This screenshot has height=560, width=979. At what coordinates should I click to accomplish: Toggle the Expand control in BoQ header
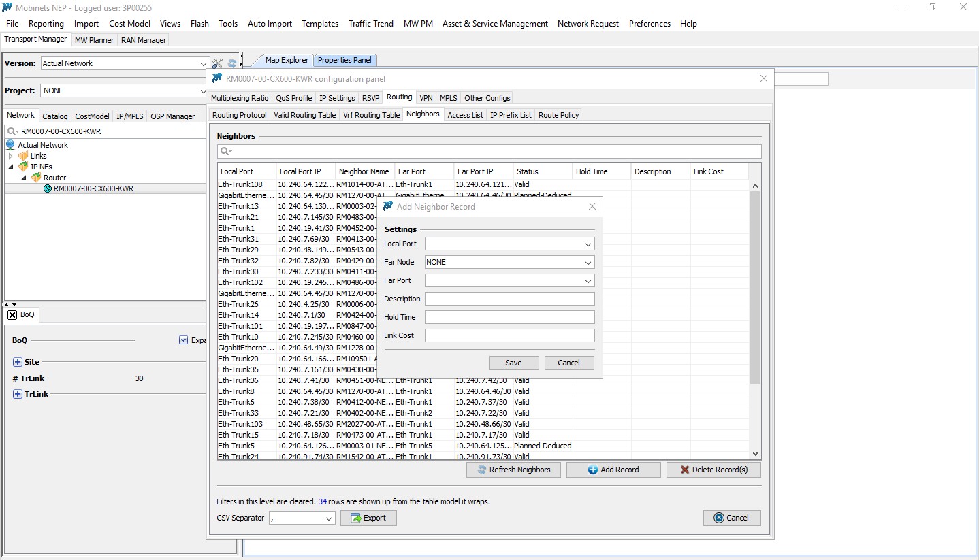[183, 340]
